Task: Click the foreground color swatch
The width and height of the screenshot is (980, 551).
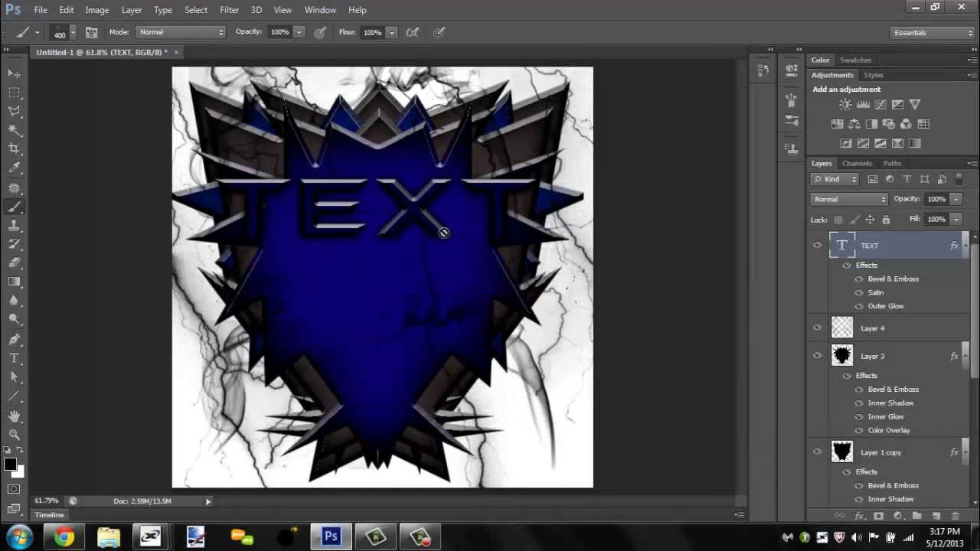Action: point(10,465)
